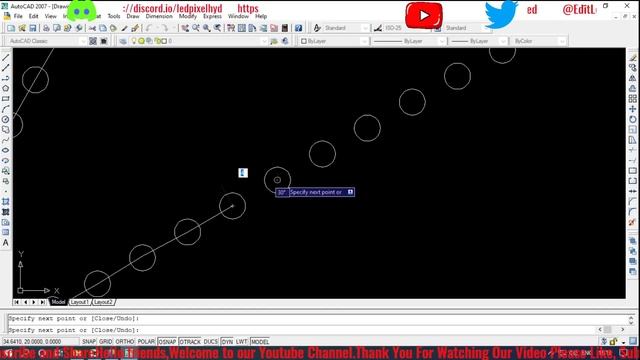Select the Ellipse draw tool
640x360 pixels.
click(6, 150)
